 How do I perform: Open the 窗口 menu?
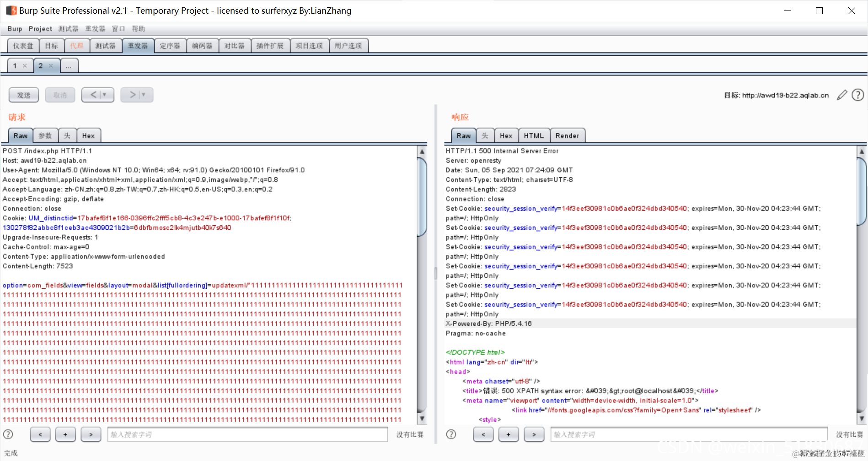[x=118, y=29]
